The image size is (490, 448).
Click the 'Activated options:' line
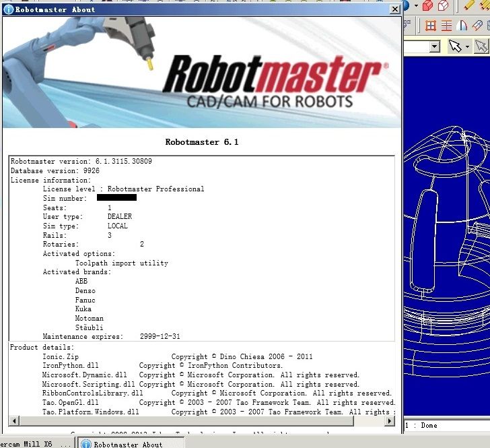click(x=79, y=253)
